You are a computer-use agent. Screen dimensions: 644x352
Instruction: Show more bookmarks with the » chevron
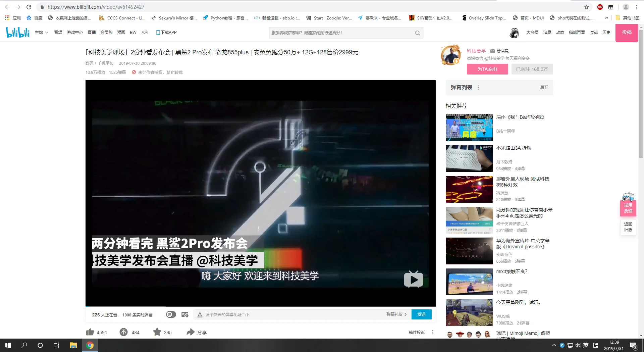pyautogui.click(x=606, y=18)
